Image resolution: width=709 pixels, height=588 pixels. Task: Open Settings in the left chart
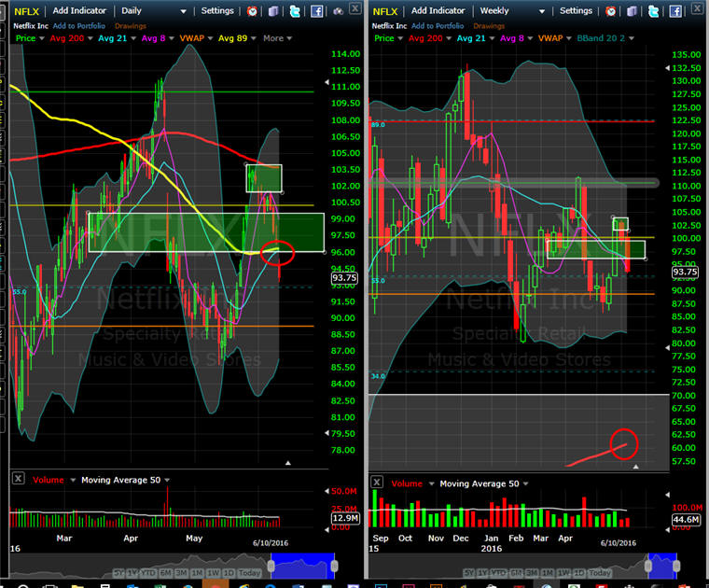coord(217,11)
